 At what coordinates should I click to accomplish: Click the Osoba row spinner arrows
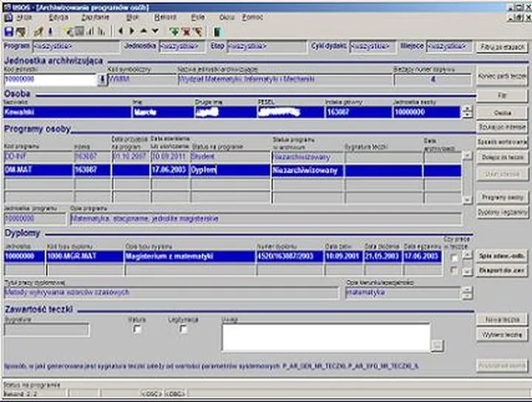pos(466,112)
